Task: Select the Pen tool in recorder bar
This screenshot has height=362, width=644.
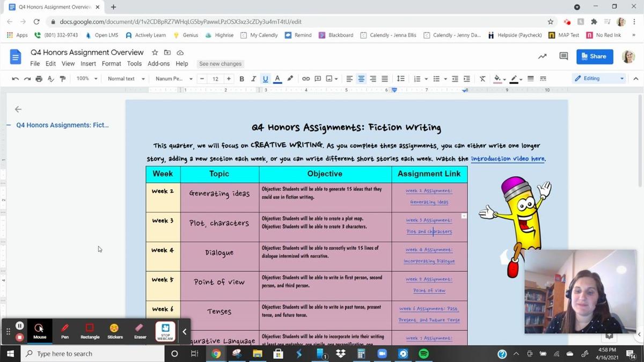Action: coord(65,331)
